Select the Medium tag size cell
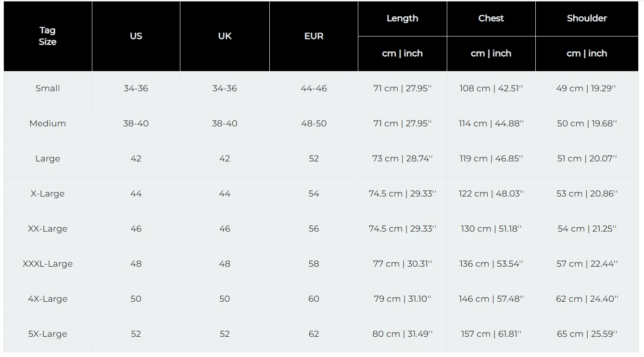Viewport: 644px width, 357px height. (x=48, y=123)
